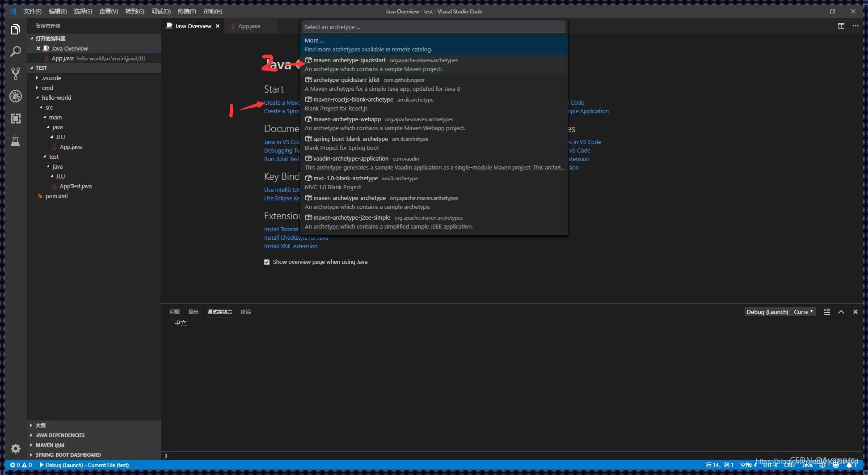Open the Debug view in activity bar

(x=15, y=96)
